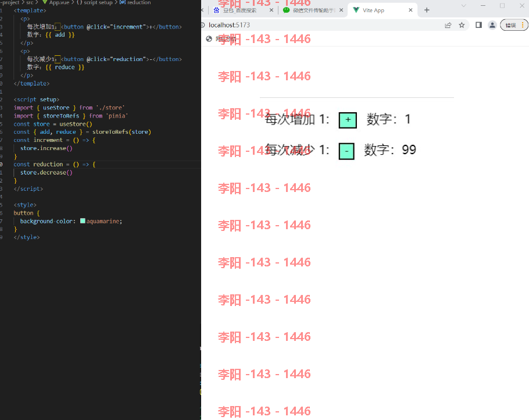Screen dimensions: 529x420
Task: Close the 豆包_百度搜索 tab
Action: pyautogui.click(x=271, y=10)
